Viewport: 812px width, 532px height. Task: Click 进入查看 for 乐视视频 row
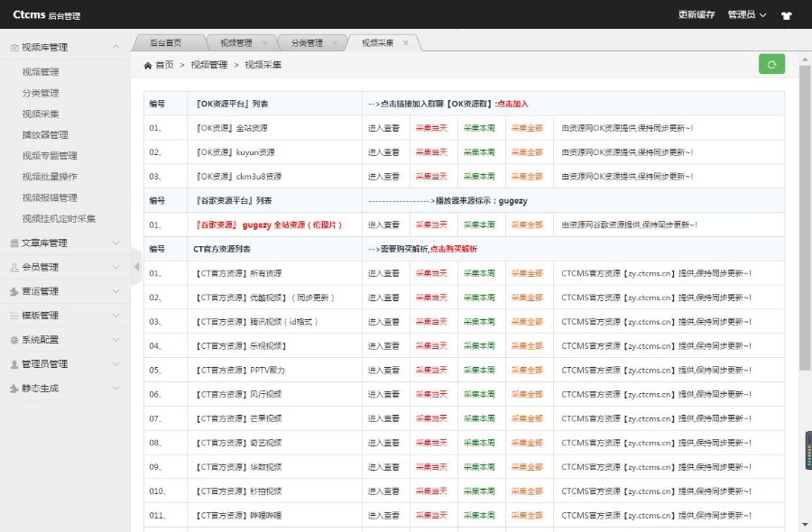click(x=383, y=345)
